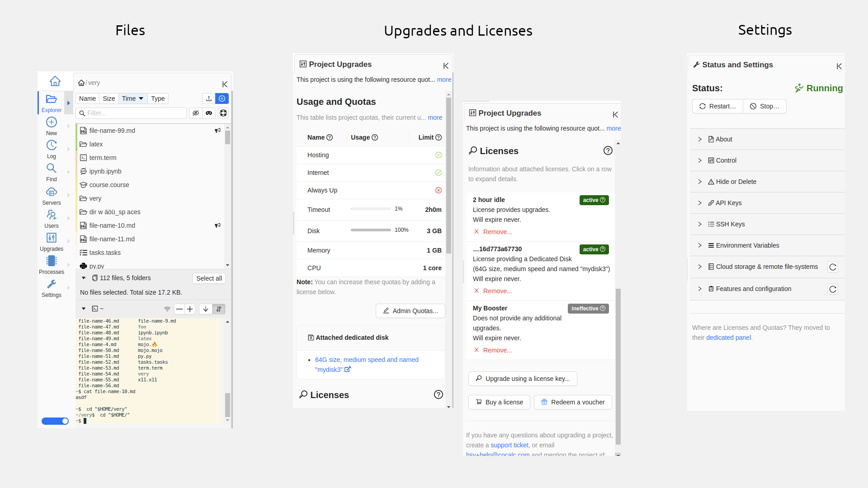Open the Servers sidebar icon
Image resolution: width=868 pixels, height=488 pixels.
[52, 192]
